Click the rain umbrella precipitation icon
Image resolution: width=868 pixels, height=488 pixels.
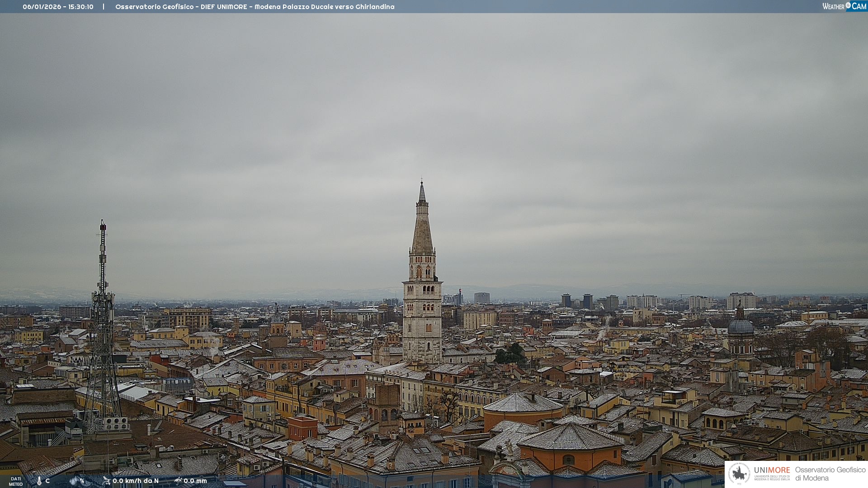tap(178, 481)
